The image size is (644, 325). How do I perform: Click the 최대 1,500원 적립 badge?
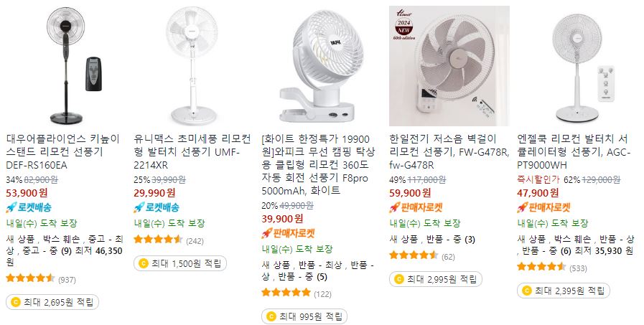pyautogui.click(x=180, y=263)
